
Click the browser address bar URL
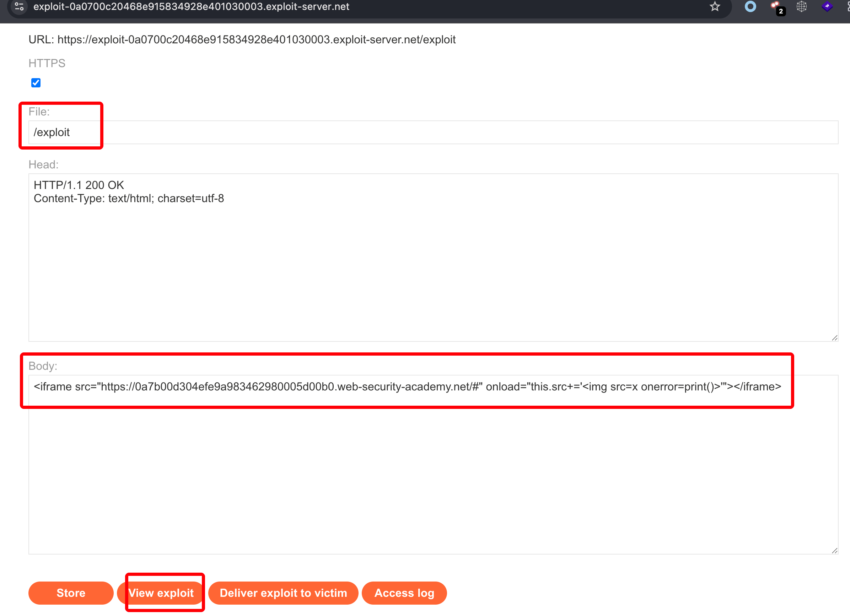[x=191, y=6]
